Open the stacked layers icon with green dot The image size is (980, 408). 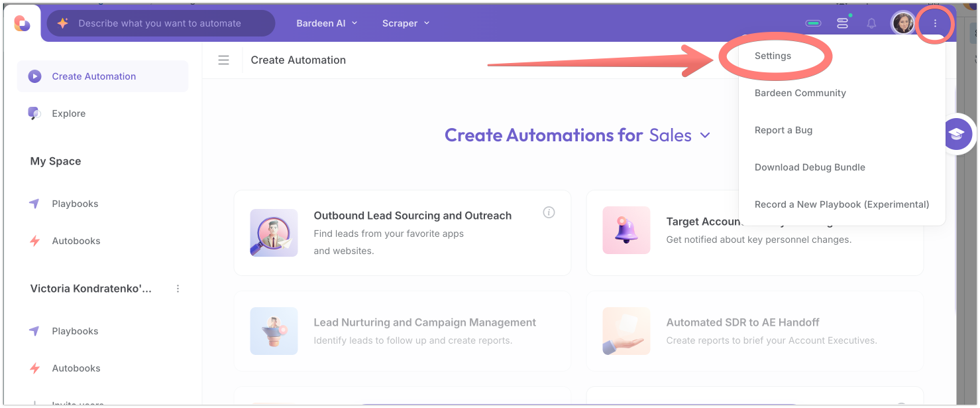click(x=843, y=23)
